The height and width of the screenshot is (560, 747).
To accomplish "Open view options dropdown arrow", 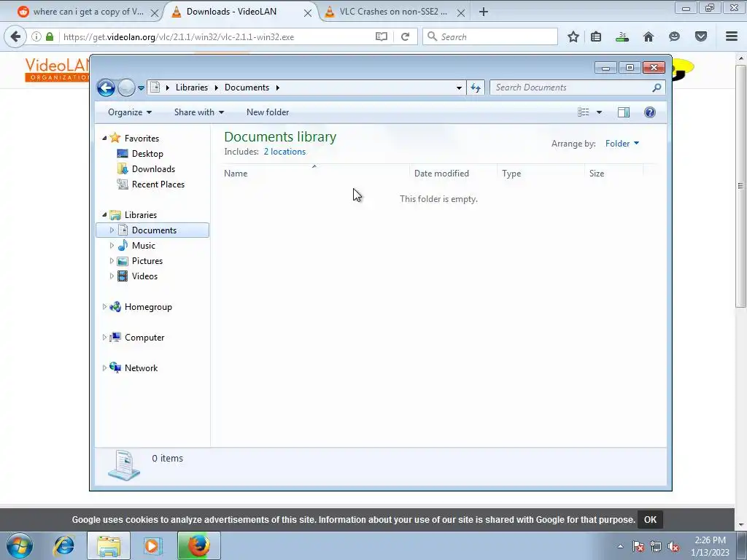I will coord(600,112).
